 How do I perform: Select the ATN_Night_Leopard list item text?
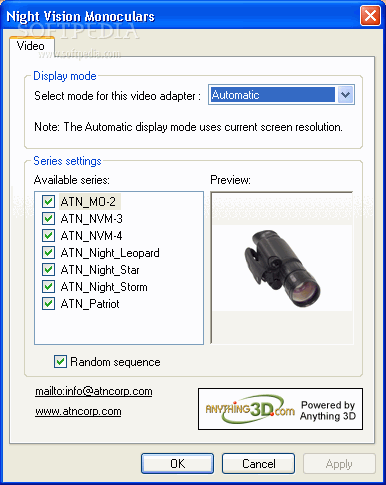coord(110,253)
